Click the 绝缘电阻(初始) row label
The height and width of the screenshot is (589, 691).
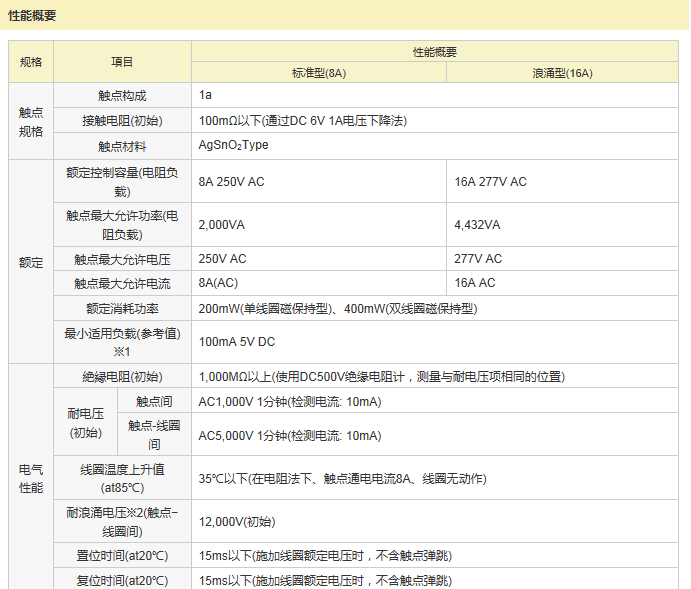[x=122, y=377]
